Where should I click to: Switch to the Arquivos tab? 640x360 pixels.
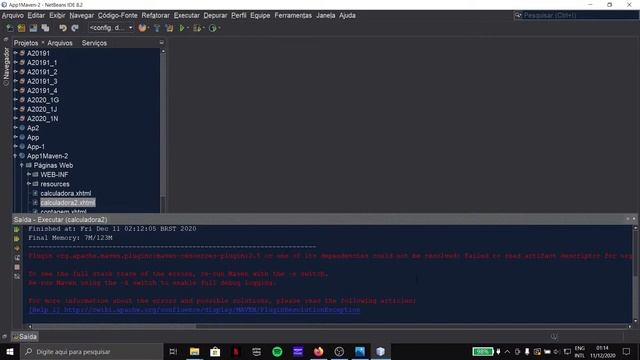pyautogui.click(x=60, y=43)
